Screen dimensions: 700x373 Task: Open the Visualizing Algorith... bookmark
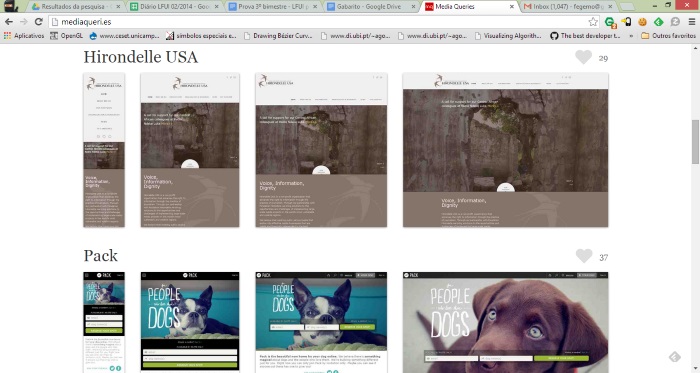point(508,36)
